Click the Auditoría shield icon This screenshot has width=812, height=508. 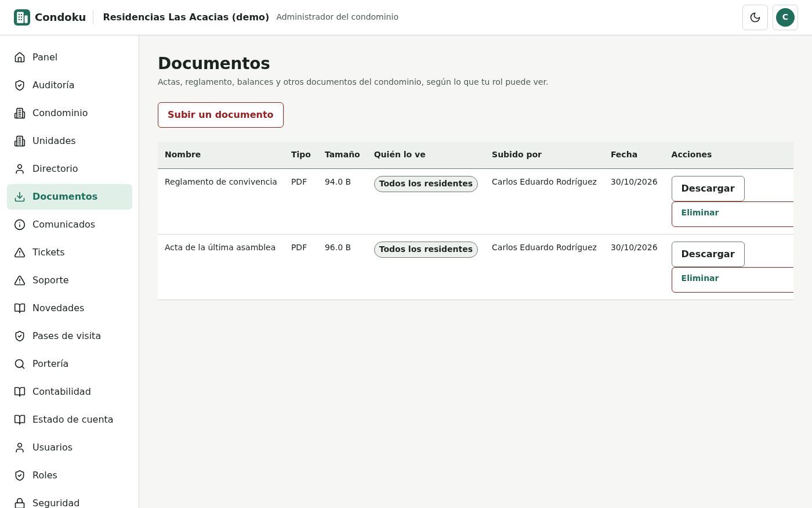[20, 85]
